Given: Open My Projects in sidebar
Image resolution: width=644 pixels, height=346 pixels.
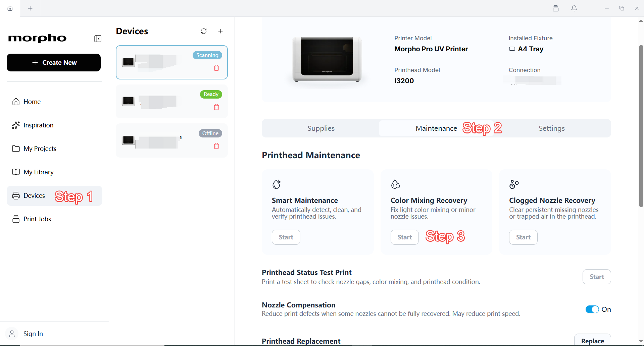Looking at the screenshot, I should point(54,149).
